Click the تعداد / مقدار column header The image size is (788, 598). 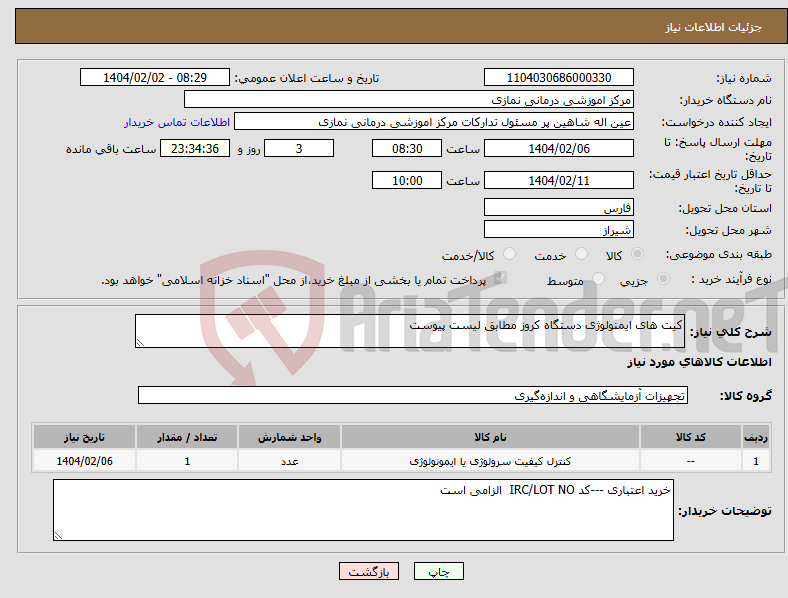pyautogui.click(x=187, y=437)
